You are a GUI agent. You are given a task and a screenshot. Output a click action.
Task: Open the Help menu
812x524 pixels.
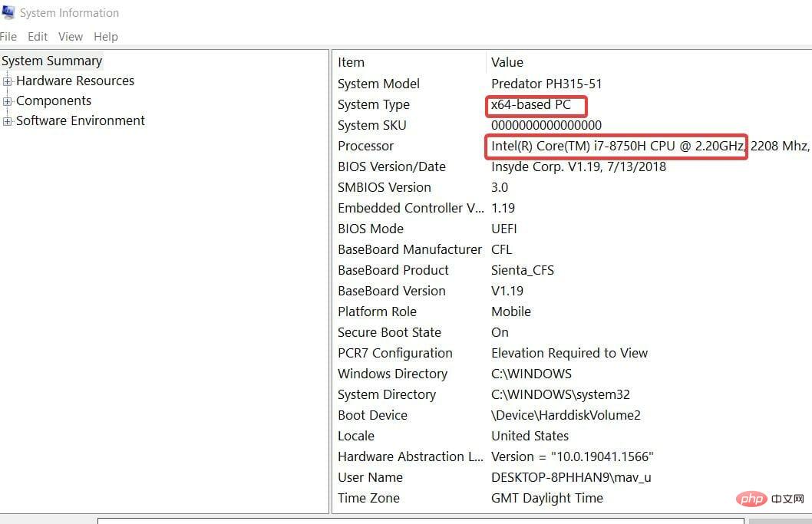[105, 36]
